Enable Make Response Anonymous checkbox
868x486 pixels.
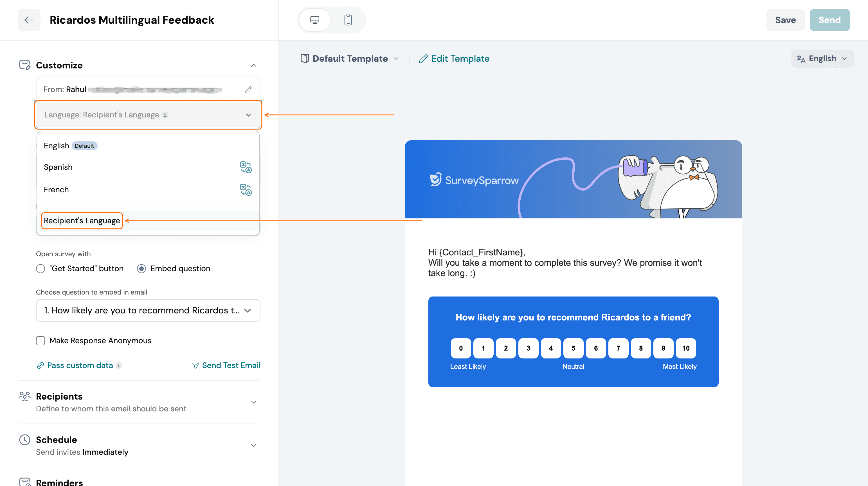pos(41,341)
